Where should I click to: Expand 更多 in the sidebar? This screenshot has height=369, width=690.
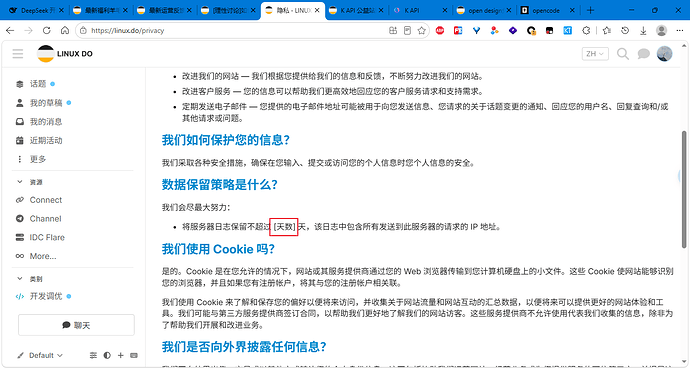[x=38, y=159]
